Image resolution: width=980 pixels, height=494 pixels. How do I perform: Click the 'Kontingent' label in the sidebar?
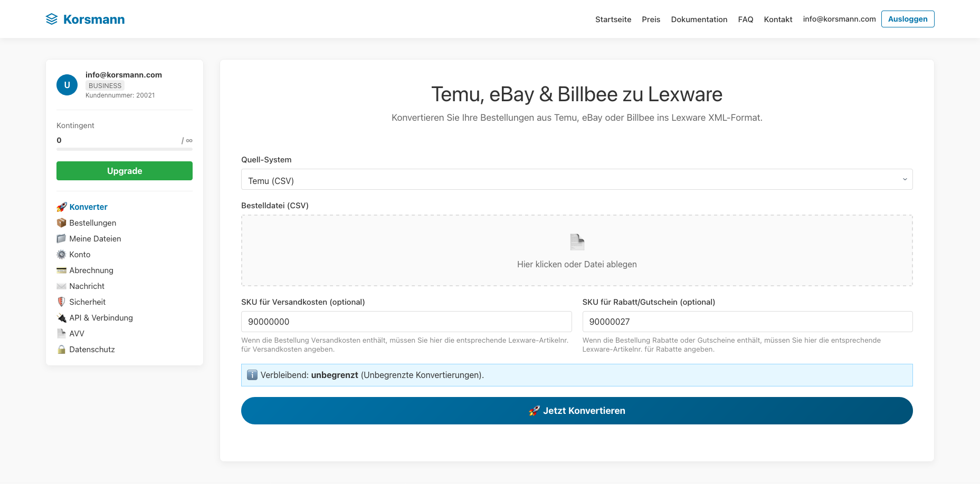tap(75, 125)
